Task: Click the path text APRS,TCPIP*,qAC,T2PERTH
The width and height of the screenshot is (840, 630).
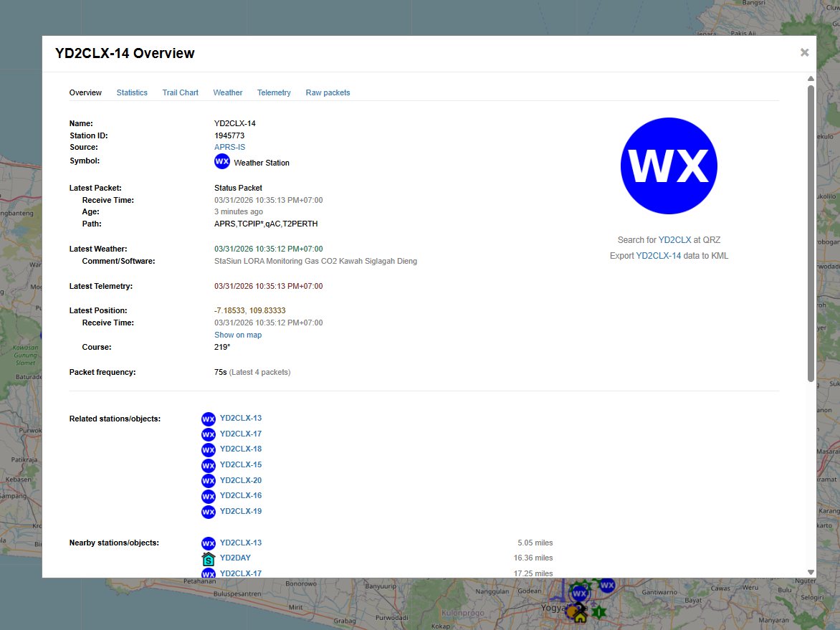Action: (266, 224)
